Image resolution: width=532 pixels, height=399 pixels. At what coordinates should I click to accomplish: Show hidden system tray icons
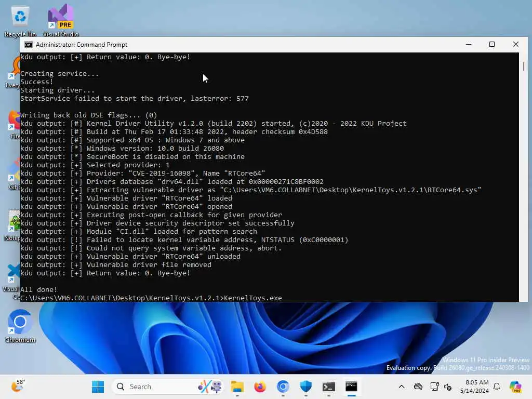[x=402, y=387]
